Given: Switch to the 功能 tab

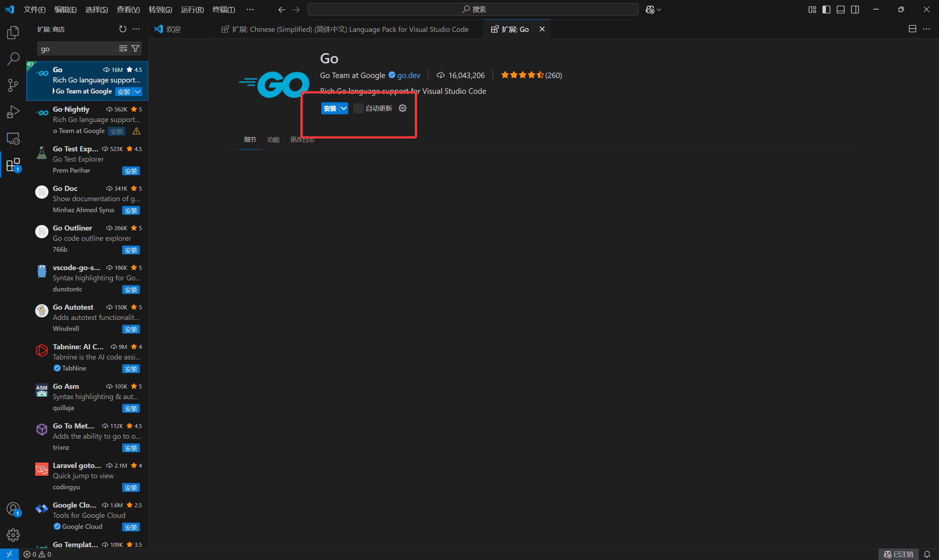Looking at the screenshot, I should (273, 140).
